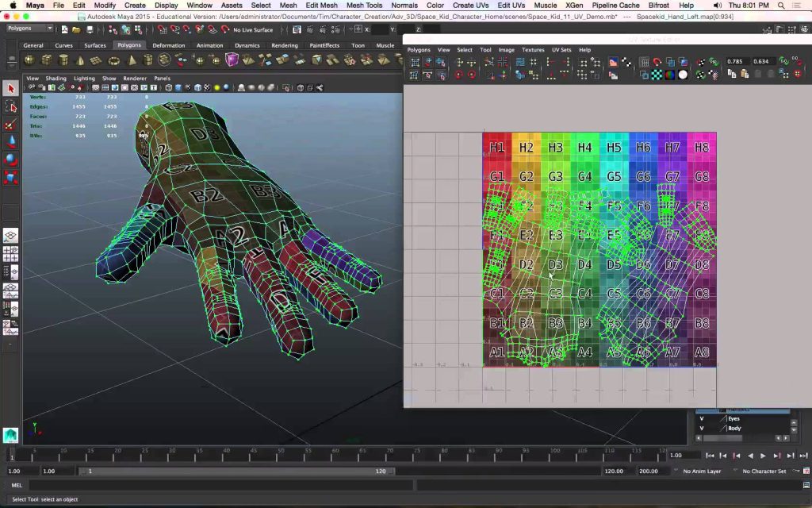Select the Lasso tool in the left toolbox
The height and width of the screenshot is (508, 812).
(10, 106)
